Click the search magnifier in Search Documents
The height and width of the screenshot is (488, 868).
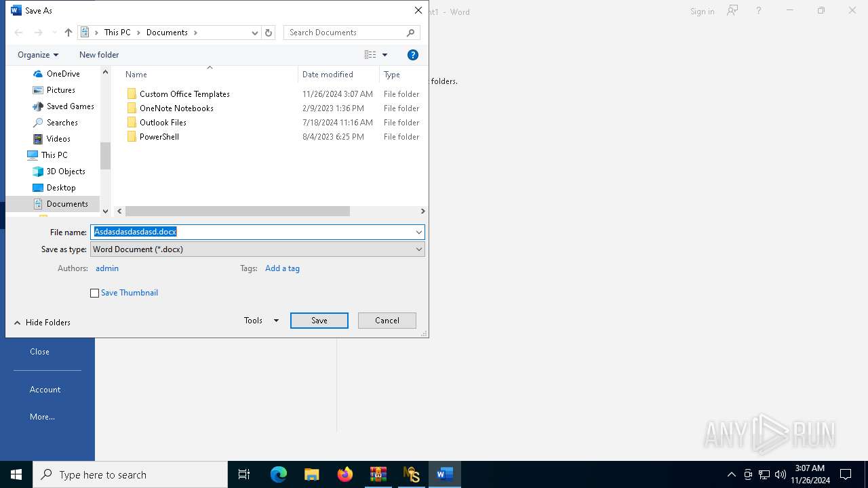pos(410,33)
